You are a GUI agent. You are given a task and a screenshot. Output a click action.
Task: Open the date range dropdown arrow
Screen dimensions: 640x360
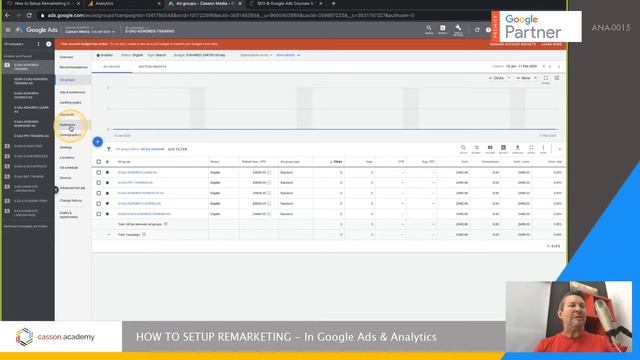[x=544, y=66]
